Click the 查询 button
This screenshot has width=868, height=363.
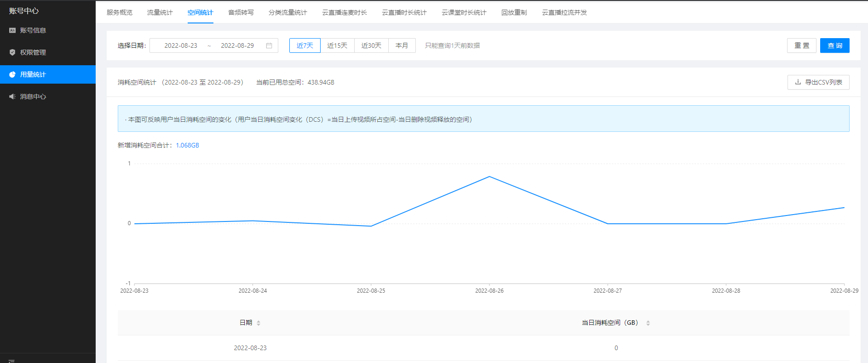pyautogui.click(x=835, y=45)
